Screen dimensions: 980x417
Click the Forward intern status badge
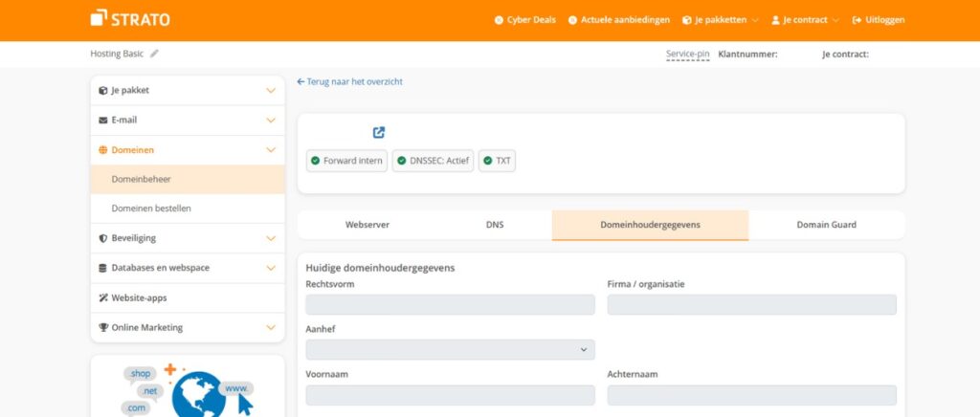click(x=346, y=161)
